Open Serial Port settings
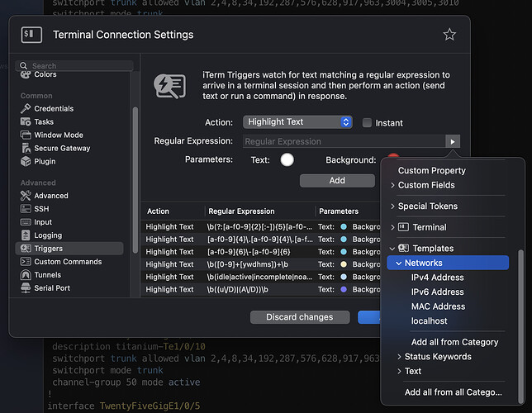 pyautogui.click(x=52, y=288)
